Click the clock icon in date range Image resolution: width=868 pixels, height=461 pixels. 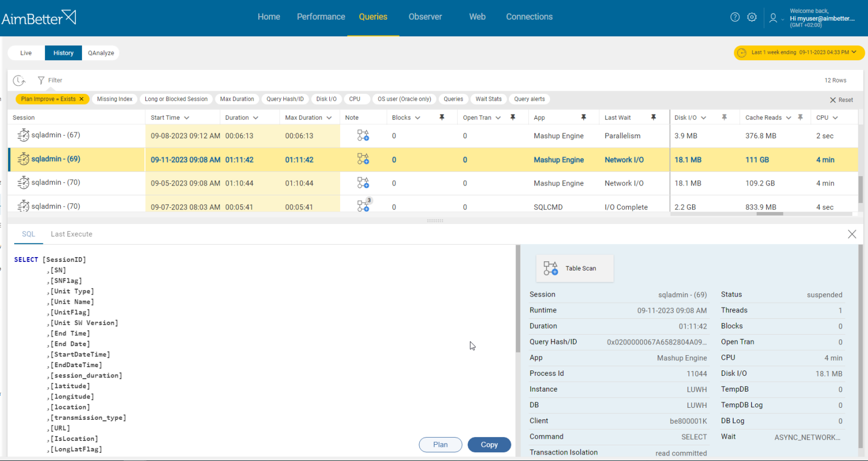tap(742, 53)
